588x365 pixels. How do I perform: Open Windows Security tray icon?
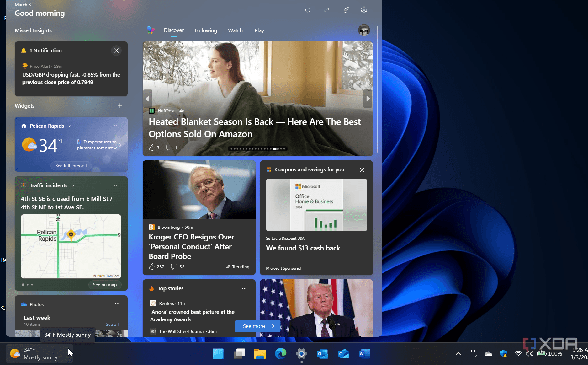pyautogui.click(x=503, y=354)
